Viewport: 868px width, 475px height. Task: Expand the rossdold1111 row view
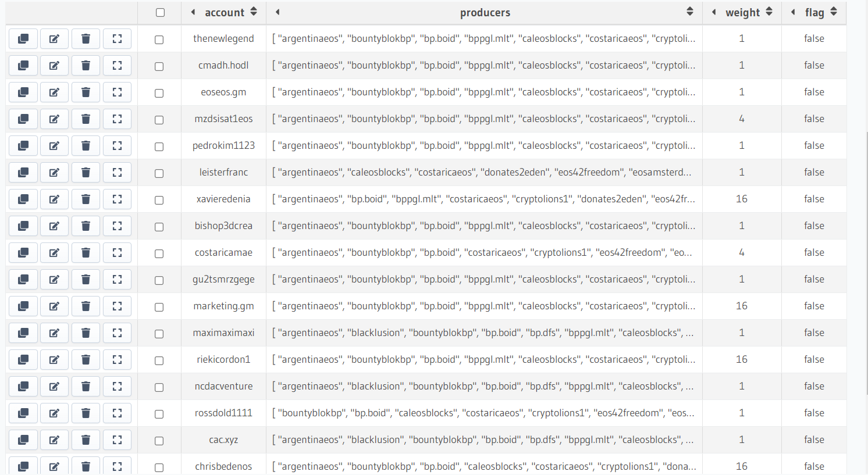(x=117, y=413)
